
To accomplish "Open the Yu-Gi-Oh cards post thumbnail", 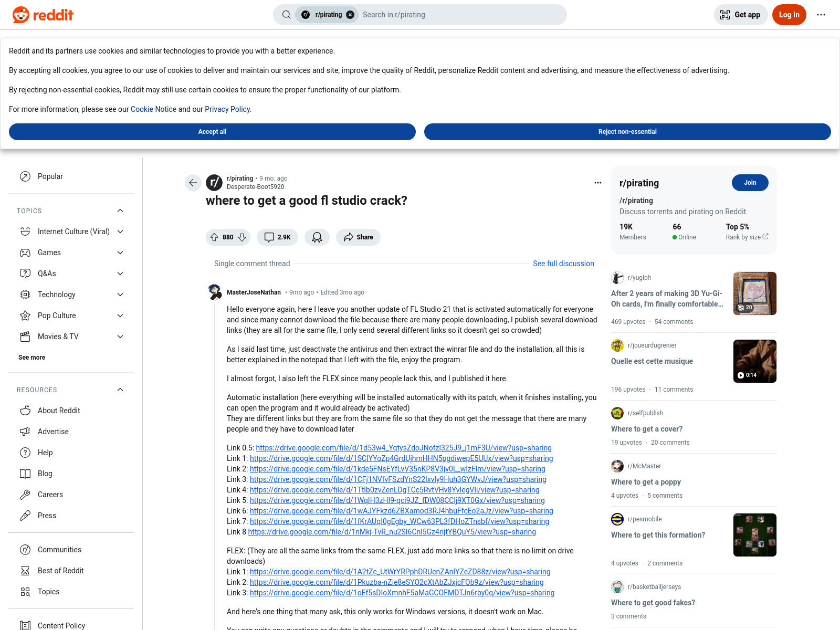I will [x=755, y=293].
